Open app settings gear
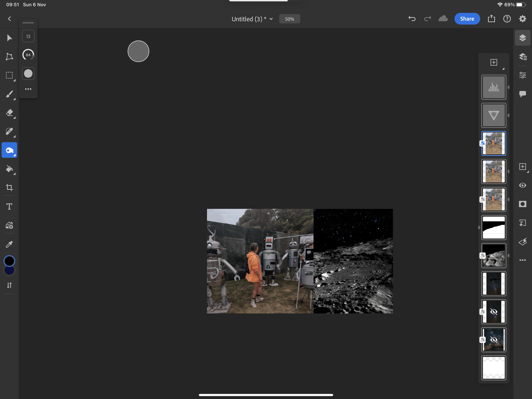This screenshot has width=532, height=399. [x=523, y=19]
